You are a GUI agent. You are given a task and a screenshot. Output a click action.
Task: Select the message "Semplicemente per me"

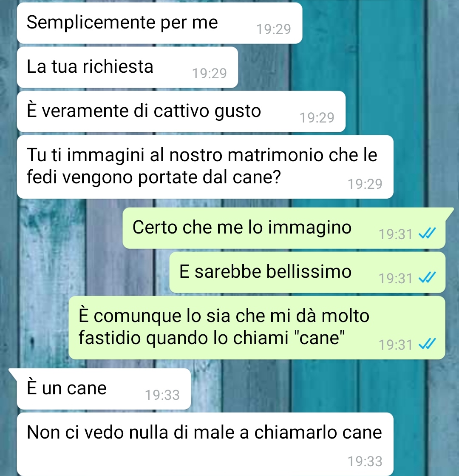(x=159, y=23)
